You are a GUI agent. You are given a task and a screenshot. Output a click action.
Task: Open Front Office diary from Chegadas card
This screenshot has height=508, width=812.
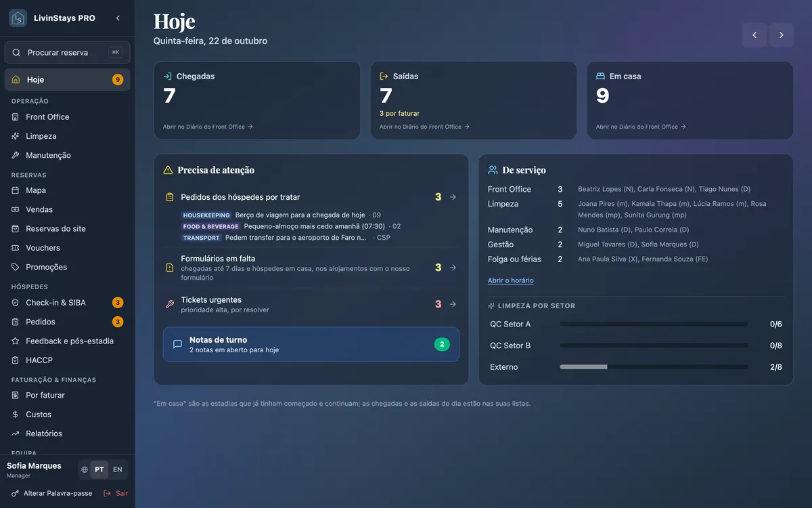[208, 127]
